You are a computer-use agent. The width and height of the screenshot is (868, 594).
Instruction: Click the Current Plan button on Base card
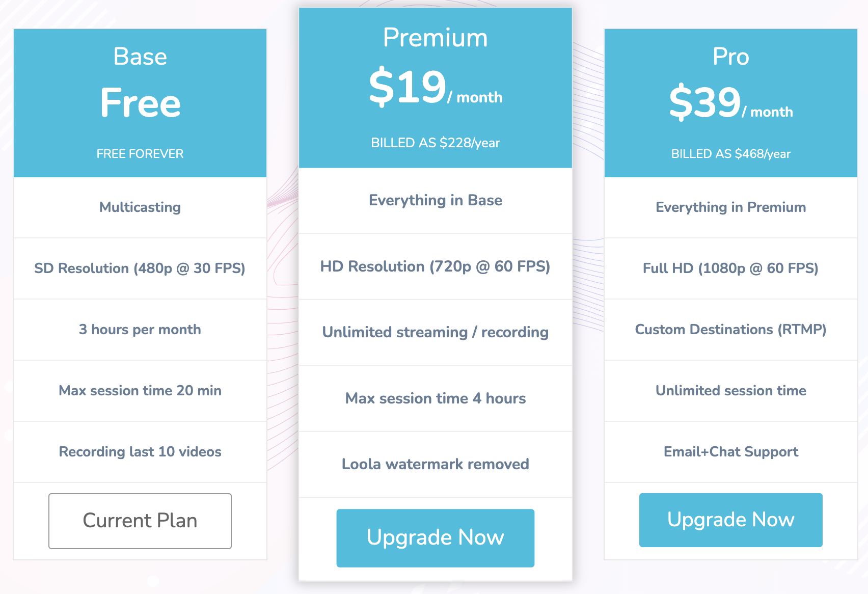(x=140, y=520)
